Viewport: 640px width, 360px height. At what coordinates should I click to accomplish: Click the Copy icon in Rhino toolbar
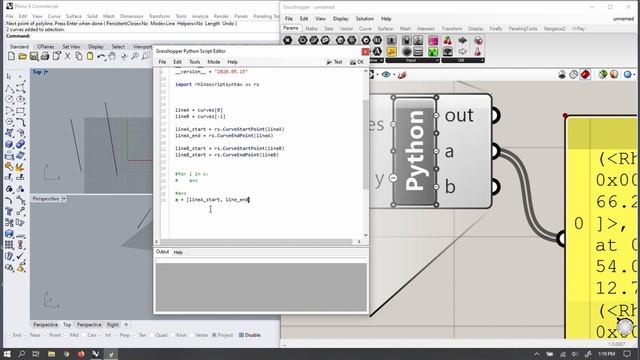(78, 56)
